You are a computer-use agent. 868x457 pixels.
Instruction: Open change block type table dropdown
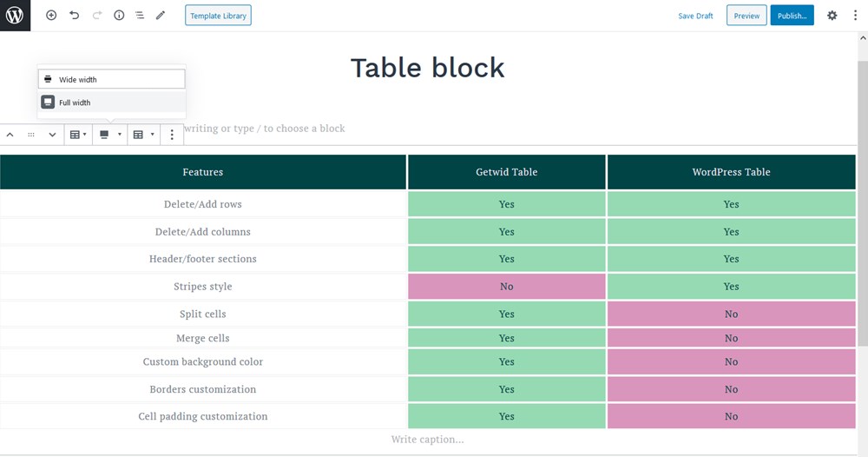point(78,135)
